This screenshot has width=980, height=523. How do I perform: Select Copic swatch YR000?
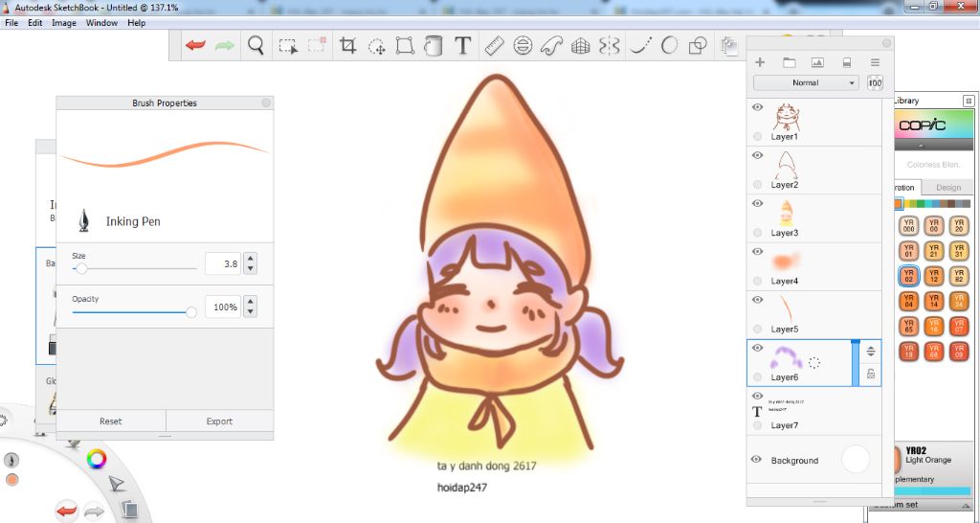[x=909, y=225]
